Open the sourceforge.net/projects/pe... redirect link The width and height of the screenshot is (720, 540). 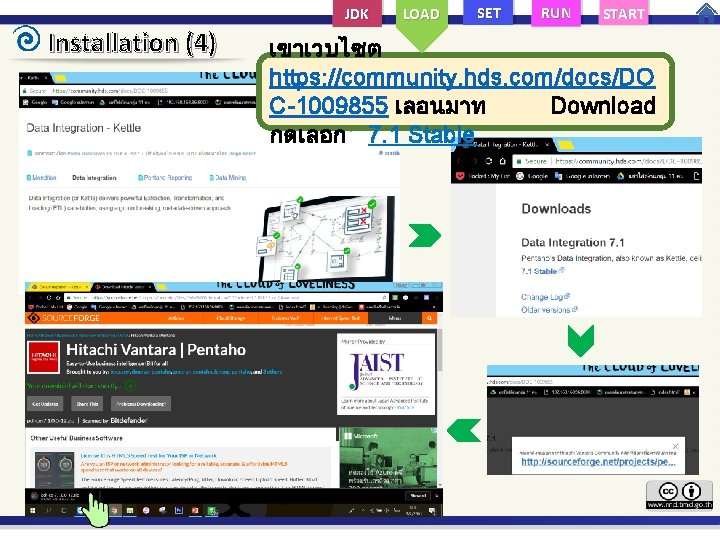click(598, 461)
